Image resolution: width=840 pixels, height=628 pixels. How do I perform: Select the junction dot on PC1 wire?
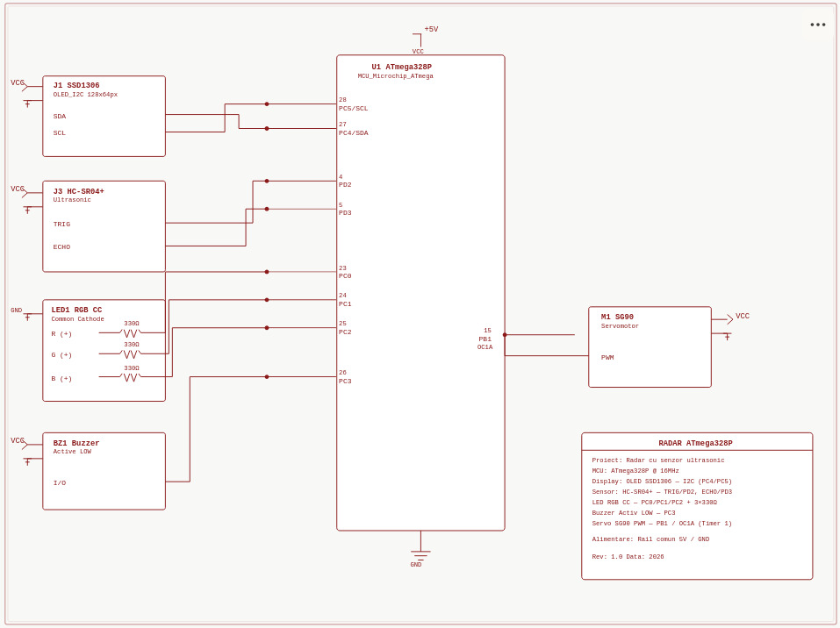[267, 300]
